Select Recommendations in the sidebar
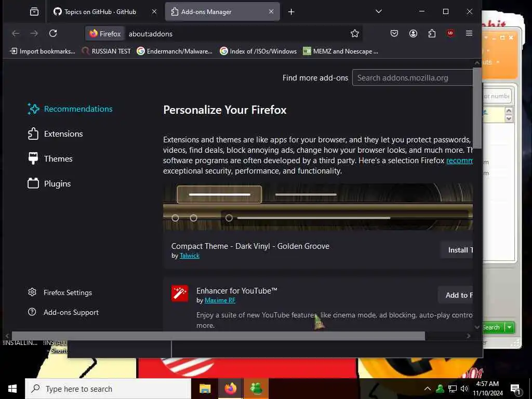 tap(70, 109)
